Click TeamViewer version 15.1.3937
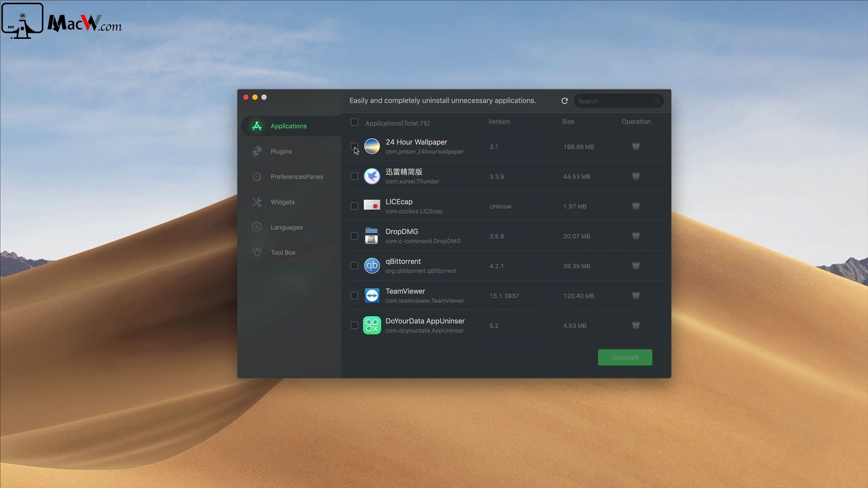The image size is (868, 488). click(x=504, y=296)
